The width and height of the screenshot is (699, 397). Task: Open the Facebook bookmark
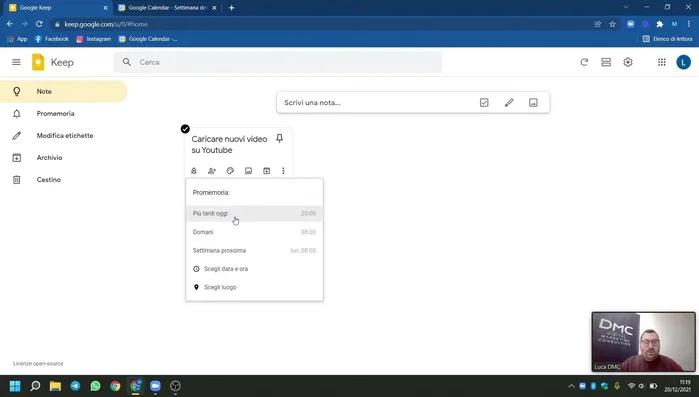[52, 39]
